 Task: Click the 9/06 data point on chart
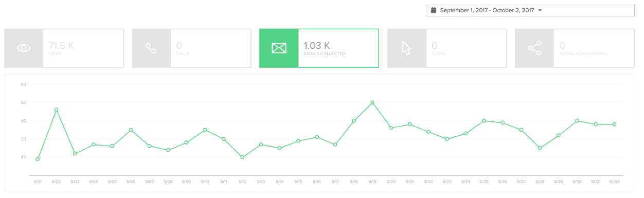[x=131, y=130]
